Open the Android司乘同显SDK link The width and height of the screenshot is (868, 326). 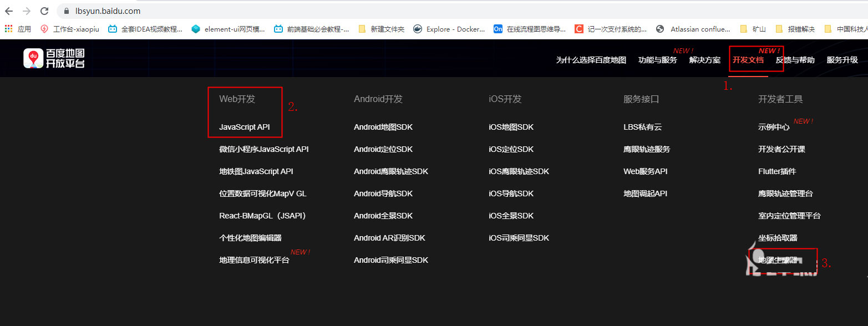pyautogui.click(x=391, y=260)
